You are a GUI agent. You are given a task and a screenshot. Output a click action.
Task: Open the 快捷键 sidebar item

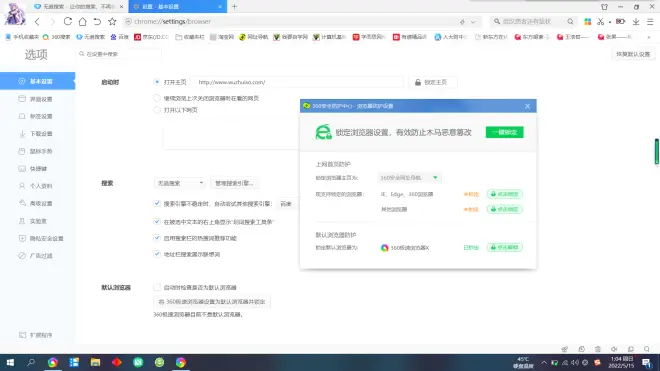(37, 168)
